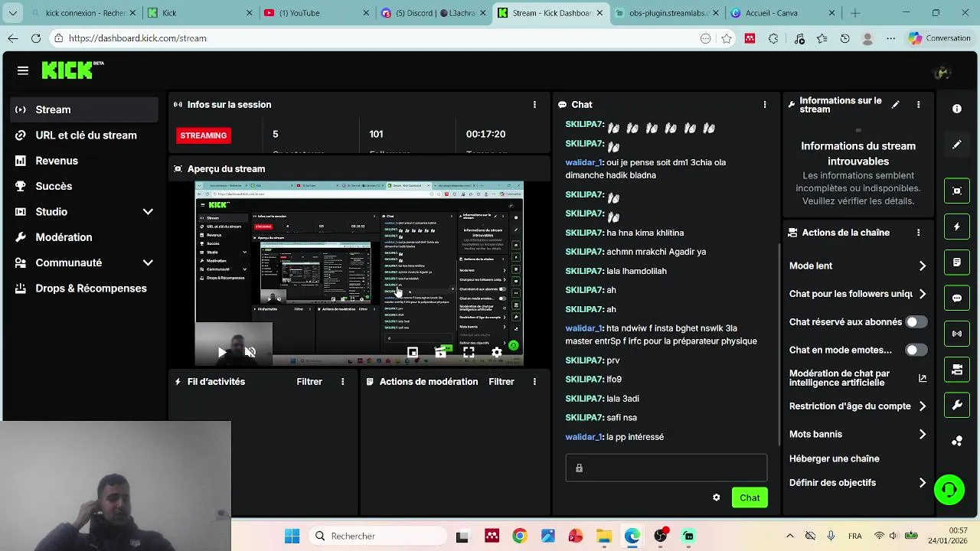Open the Windows Start menu
Image resolution: width=980 pixels, height=551 pixels.
pyautogui.click(x=292, y=536)
